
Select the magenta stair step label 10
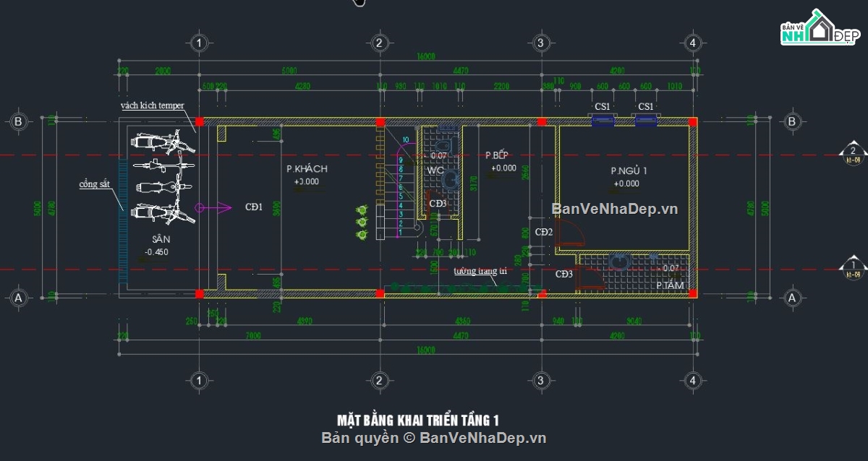(406, 139)
